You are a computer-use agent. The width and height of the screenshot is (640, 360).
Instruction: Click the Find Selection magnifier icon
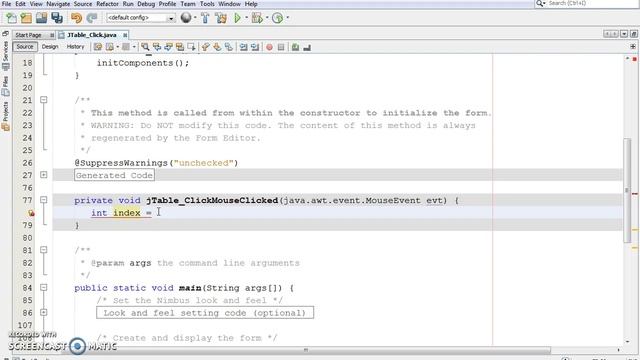(x=145, y=47)
